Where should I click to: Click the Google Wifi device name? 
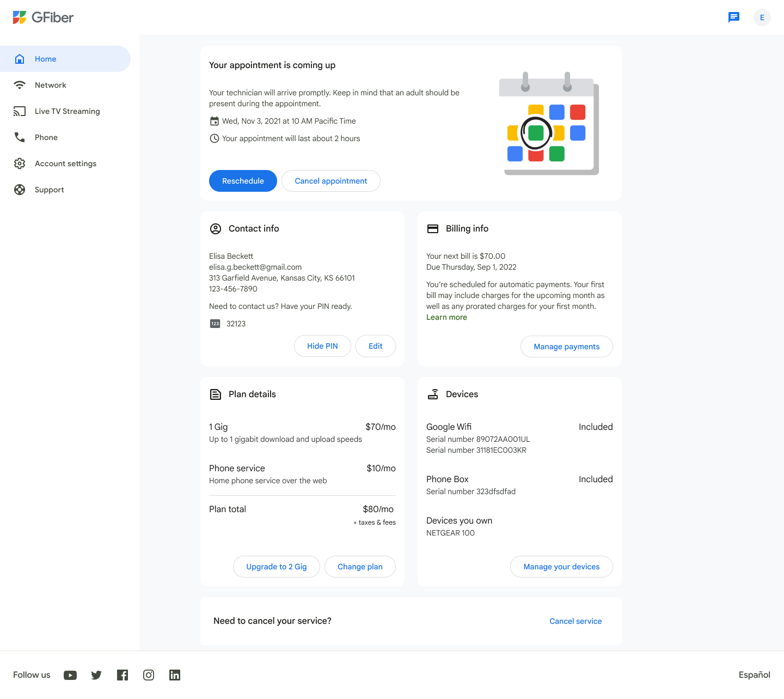[449, 427]
